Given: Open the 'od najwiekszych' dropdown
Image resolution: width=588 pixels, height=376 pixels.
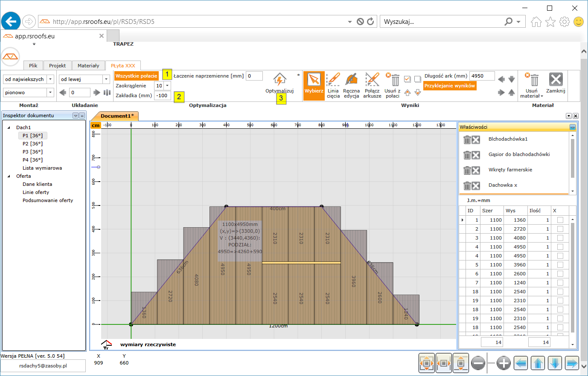Looking at the screenshot, I should (x=50, y=79).
